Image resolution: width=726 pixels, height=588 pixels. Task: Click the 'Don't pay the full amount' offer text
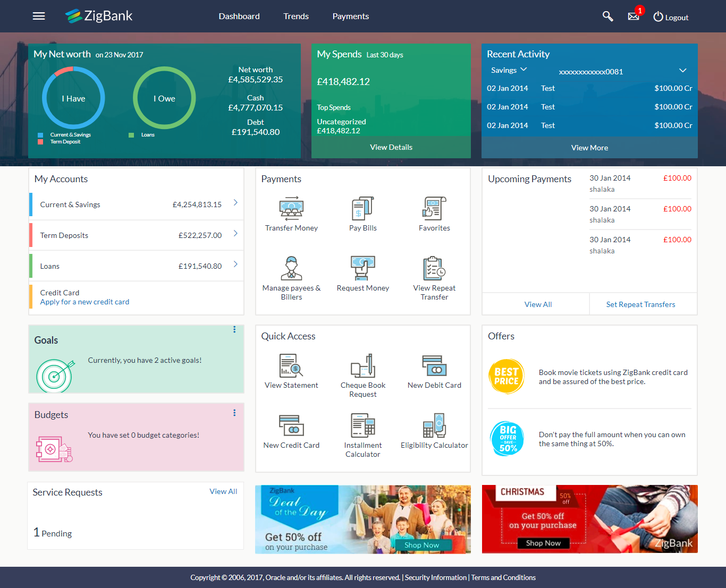coord(612,439)
